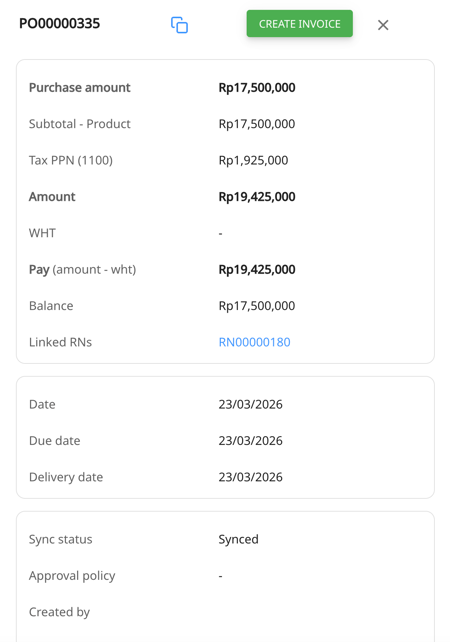Open linked receipt RN00000180
The image size is (450, 642).
coord(254,342)
